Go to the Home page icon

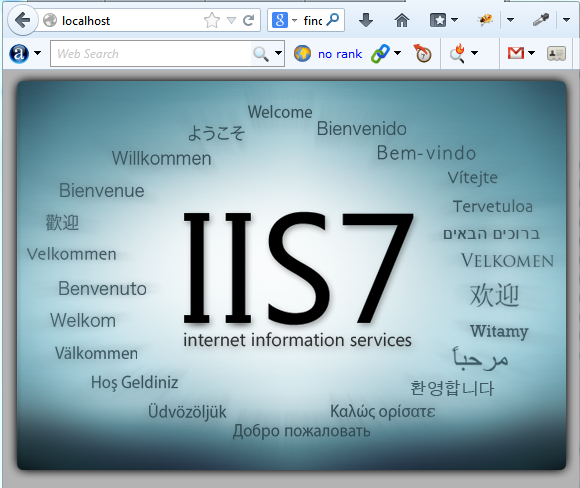tap(402, 20)
